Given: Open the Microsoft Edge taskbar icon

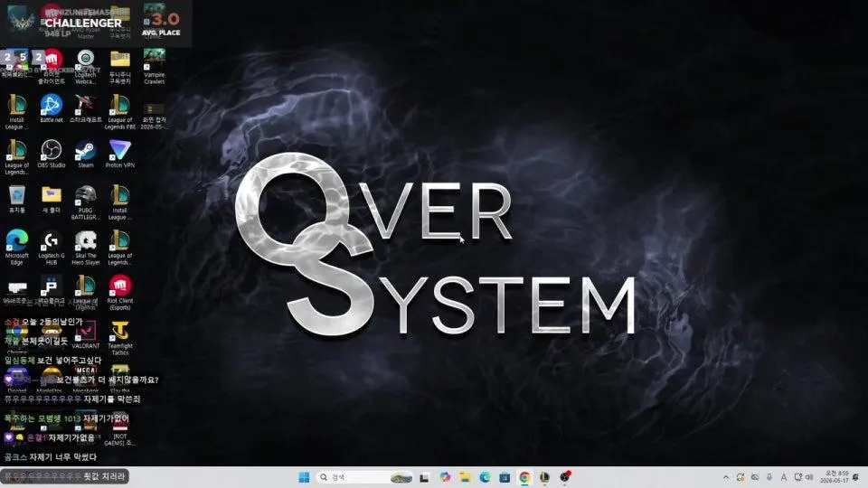Looking at the screenshot, I should pyautogui.click(x=485, y=477).
